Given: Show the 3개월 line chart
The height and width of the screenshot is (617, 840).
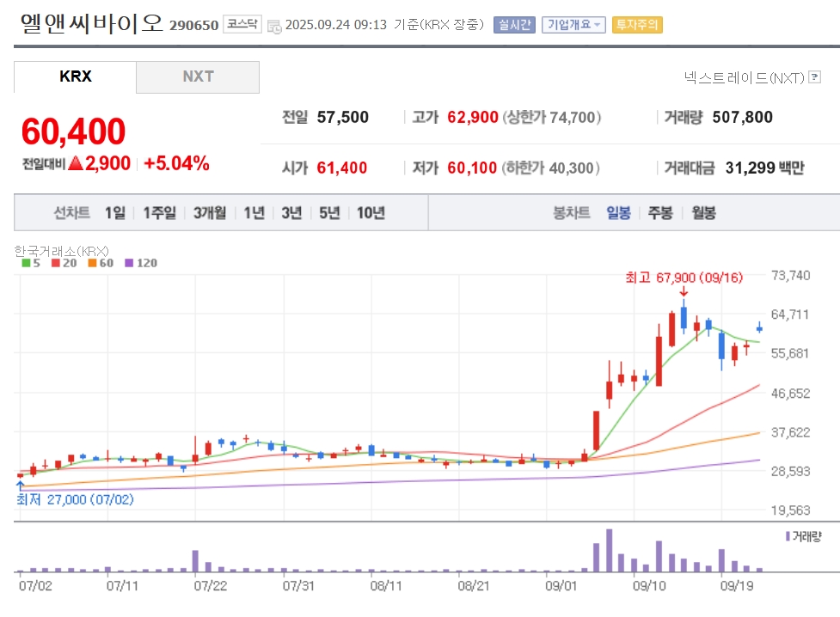Looking at the screenshot, I should tap(210, 213).
